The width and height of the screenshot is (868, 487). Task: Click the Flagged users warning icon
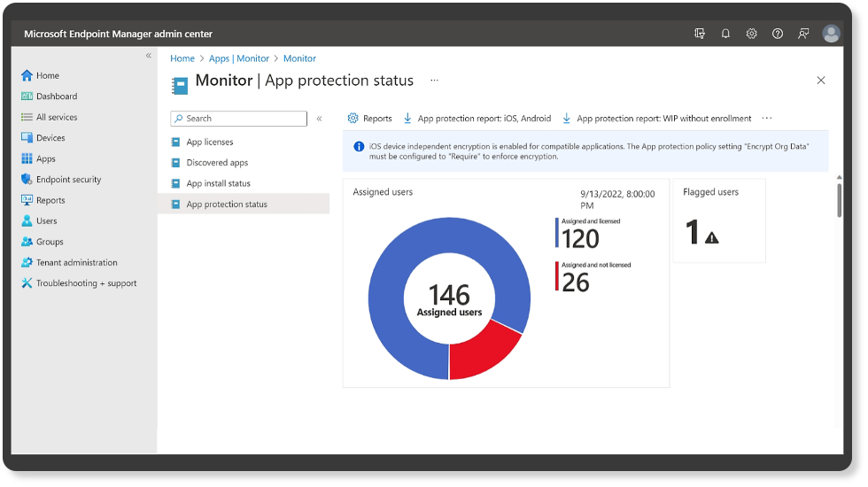pyautogui.click(x=711, y=236)
